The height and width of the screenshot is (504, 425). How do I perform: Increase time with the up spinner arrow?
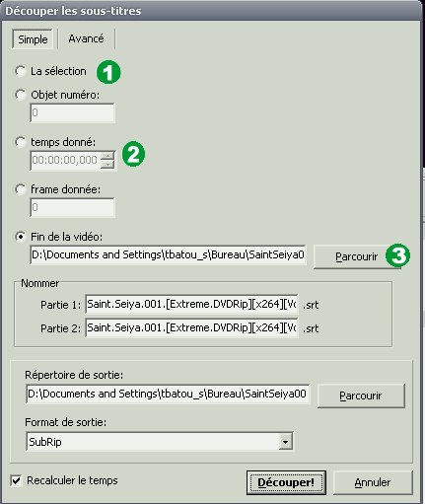click(107, 156)
